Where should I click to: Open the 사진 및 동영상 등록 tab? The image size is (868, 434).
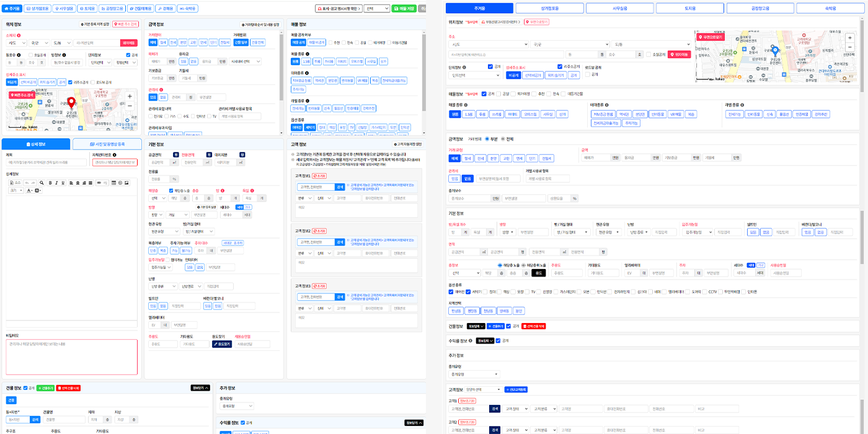point(107,144)
